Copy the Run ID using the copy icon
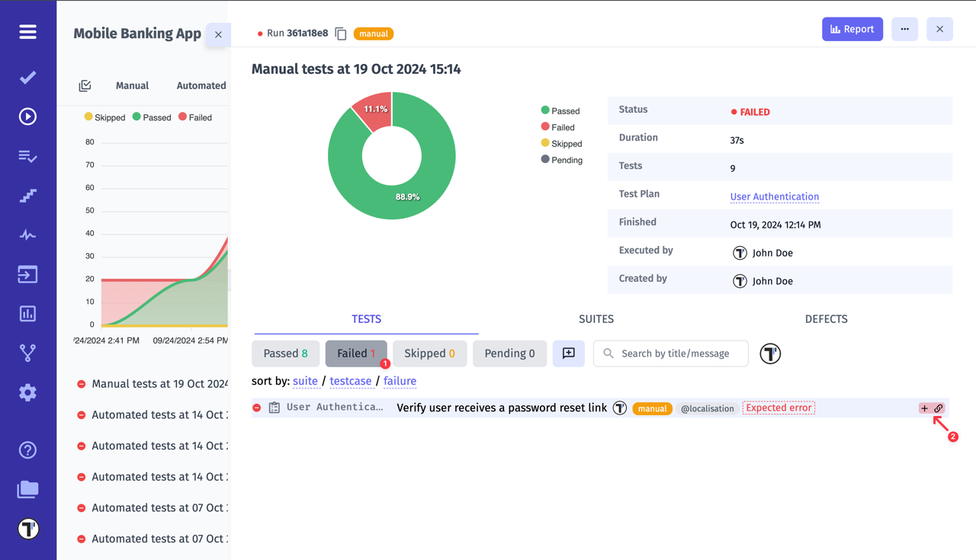 point(340,34)
